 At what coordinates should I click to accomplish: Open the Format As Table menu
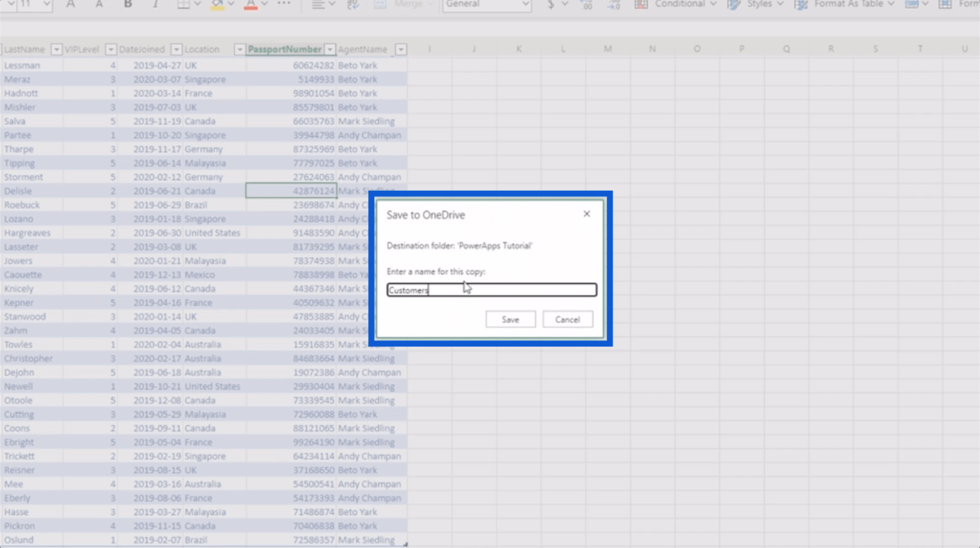844,4
